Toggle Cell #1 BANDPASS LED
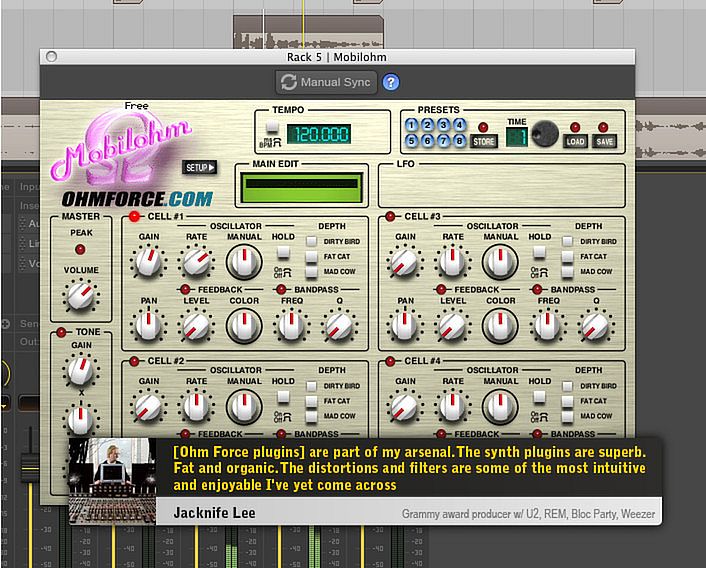 [281, 289]
